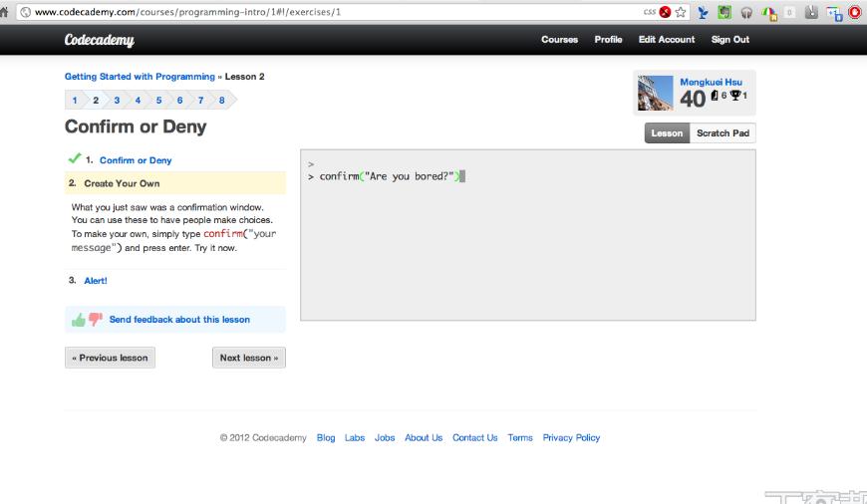The width and height of the screenshot is (867, 504).
Task: Click the Previous lesson button
Action: [x=110, y=358]
